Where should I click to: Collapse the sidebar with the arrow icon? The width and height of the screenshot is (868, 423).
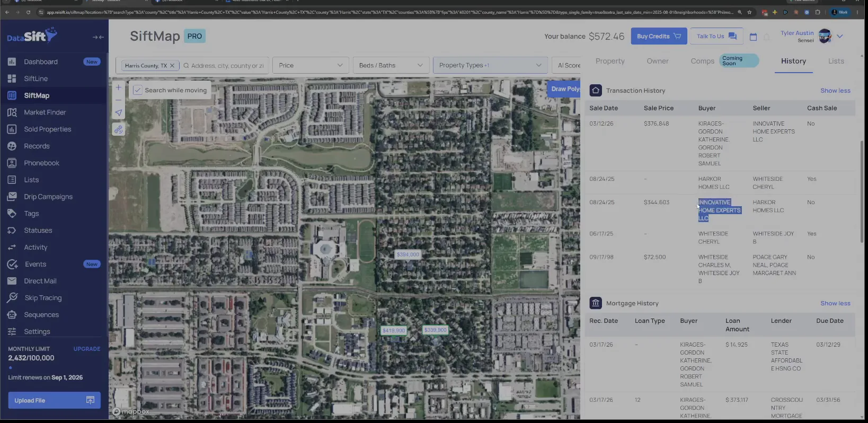click(x=98, y=37)
